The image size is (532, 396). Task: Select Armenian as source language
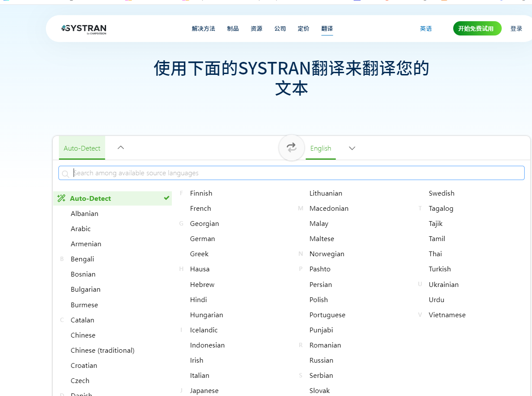86,244
